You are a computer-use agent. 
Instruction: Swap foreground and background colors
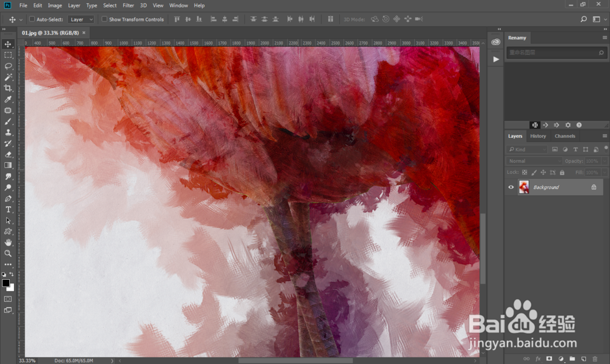pos(12,274)
